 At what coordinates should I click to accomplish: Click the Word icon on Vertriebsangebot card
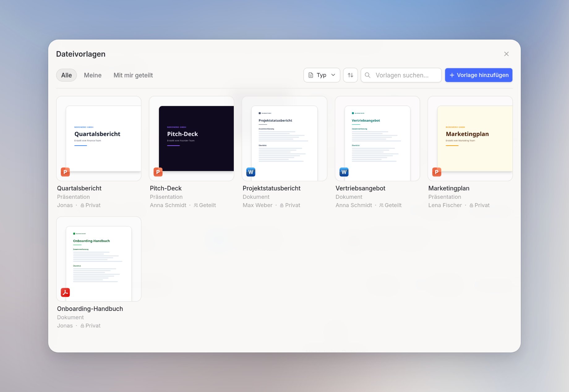coord(344,172)
